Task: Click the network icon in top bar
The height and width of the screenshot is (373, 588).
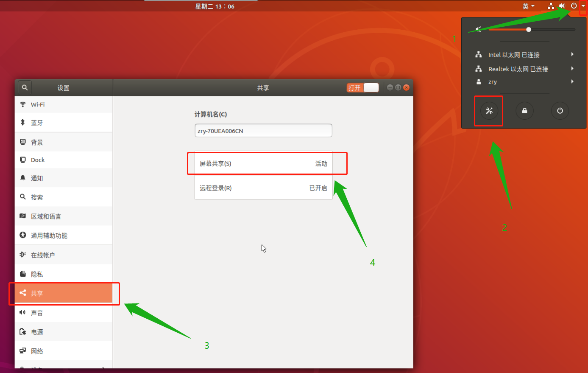Action: coord(550,6)
